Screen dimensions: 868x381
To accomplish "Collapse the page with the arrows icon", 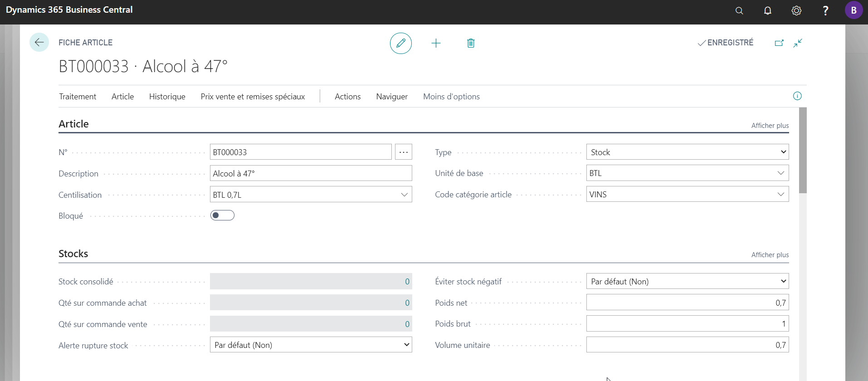I will pos(798,43).
